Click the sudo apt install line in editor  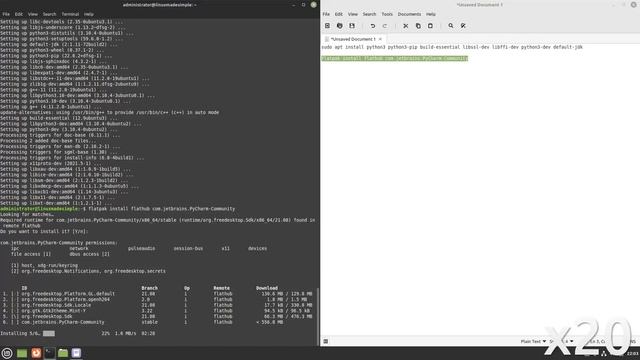[x=452, y=47]
